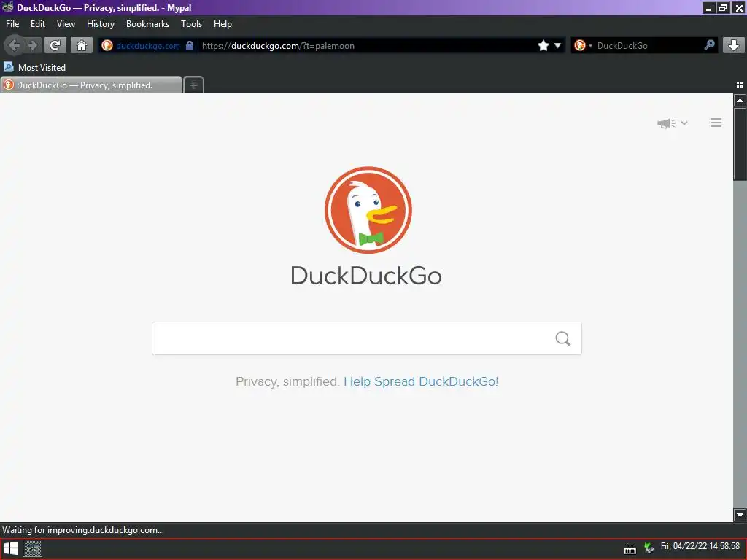Screen dimensions: 747x560
Task: Show all tabs grid icon
Action: [740, 85]
